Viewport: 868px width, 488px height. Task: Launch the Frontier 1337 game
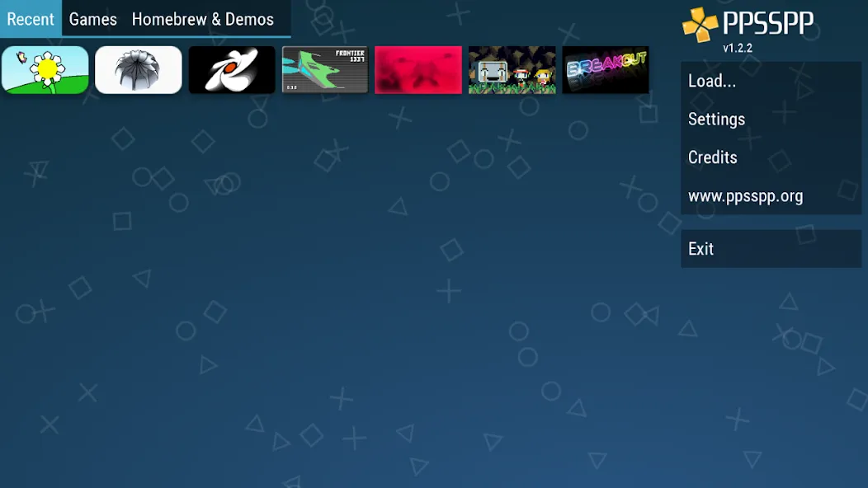point(325,70)
